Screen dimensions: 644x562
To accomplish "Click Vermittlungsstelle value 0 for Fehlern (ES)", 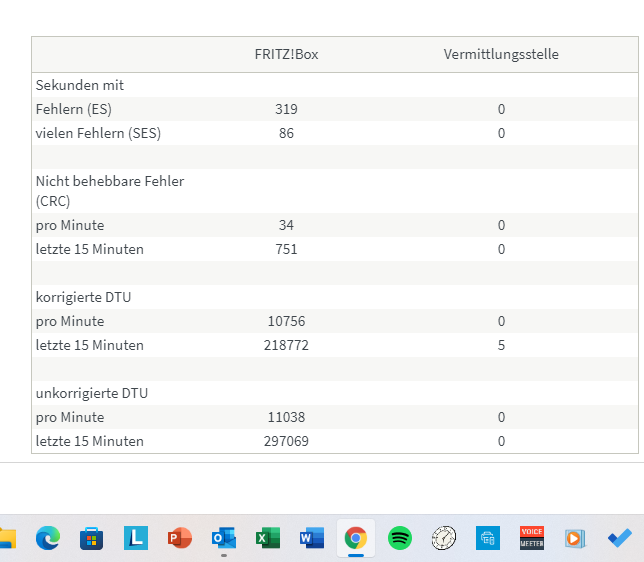I will [x=501, y=109].
